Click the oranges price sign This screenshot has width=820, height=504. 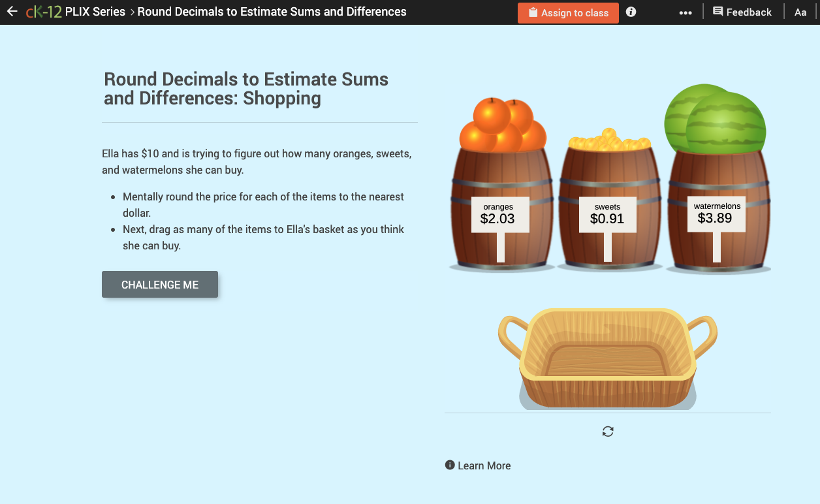tap(499, 212)
